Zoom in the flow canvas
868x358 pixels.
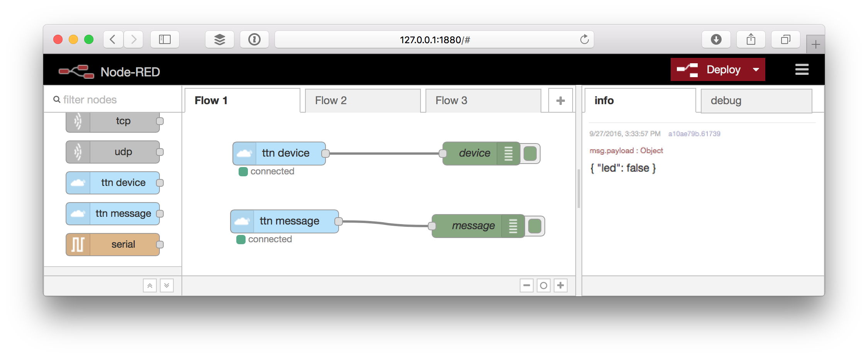click(x=560, y=285)
